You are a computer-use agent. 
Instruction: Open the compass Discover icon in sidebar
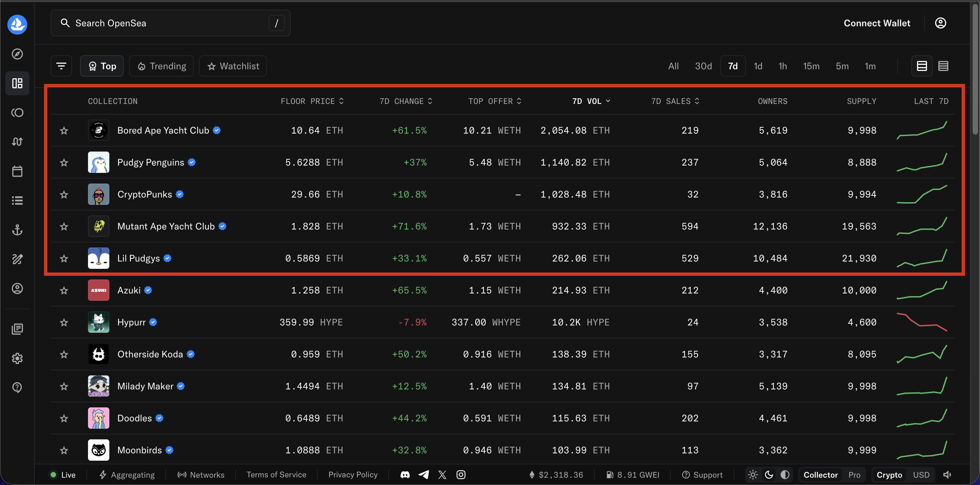(x=17, y=54)
